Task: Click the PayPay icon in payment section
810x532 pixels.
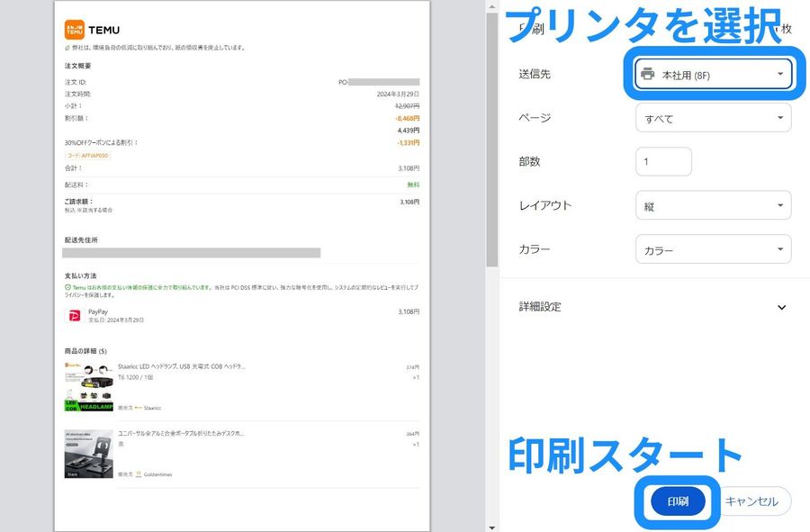Action: pos(75,316)
